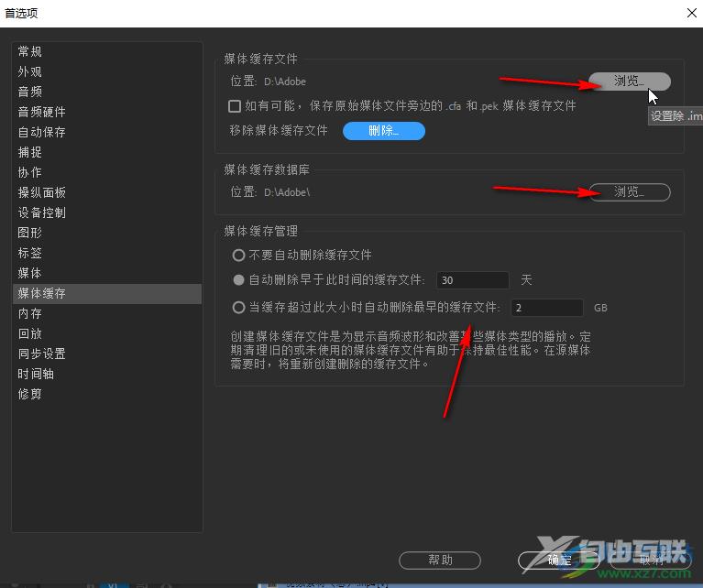Select 标签 in the preferences list
Screen dimensions: 703x588
tap(106, 253)
